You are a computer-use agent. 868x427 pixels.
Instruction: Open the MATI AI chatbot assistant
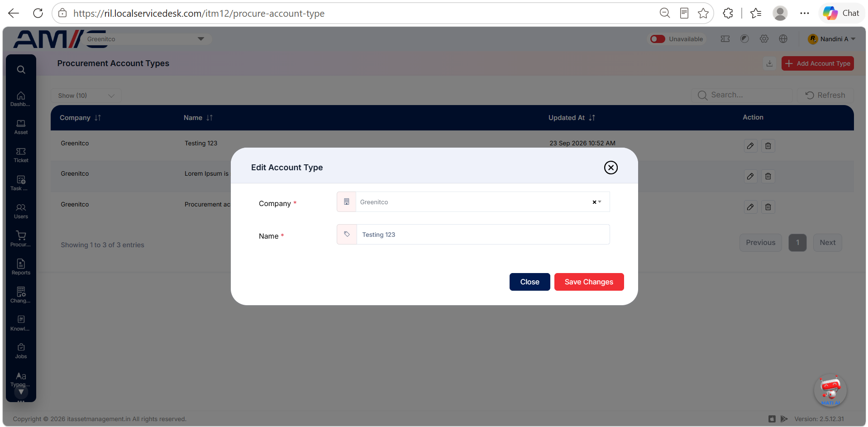tap(830, 390)
